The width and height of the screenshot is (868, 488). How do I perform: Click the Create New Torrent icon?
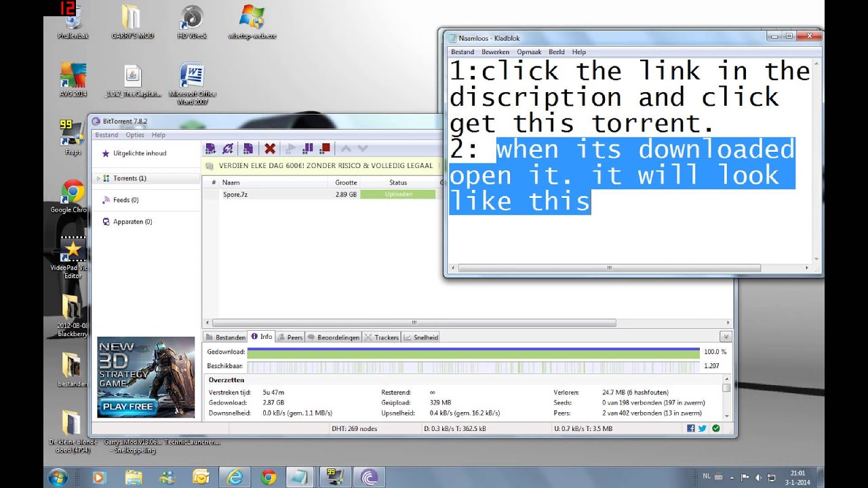pyautogui.click(x=248, y=148)
